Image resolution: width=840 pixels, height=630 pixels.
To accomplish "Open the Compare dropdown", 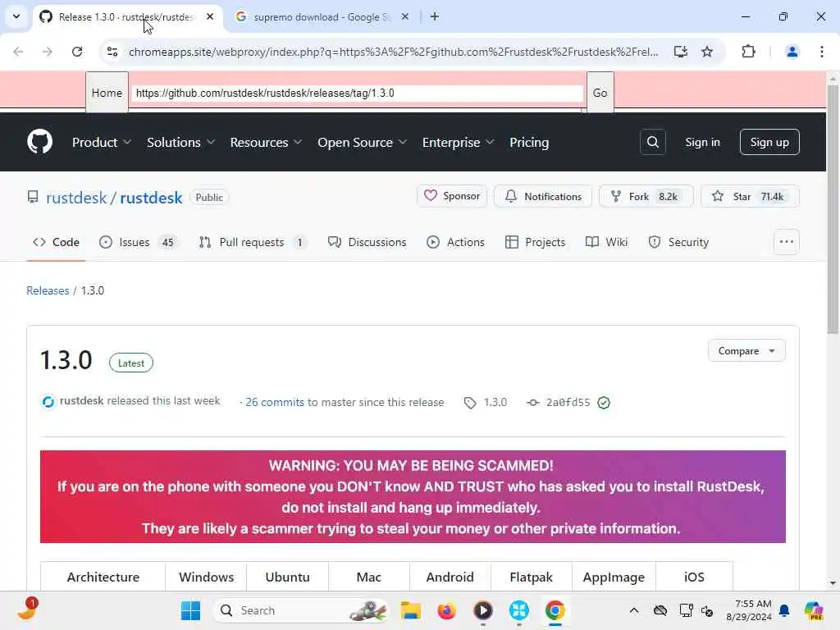I will point(746,351).
